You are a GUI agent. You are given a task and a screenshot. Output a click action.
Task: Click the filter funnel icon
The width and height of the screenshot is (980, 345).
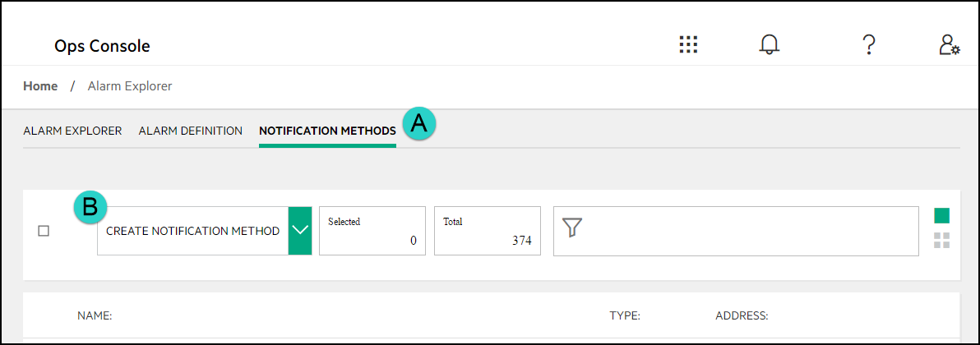click(x=572, y=228)
